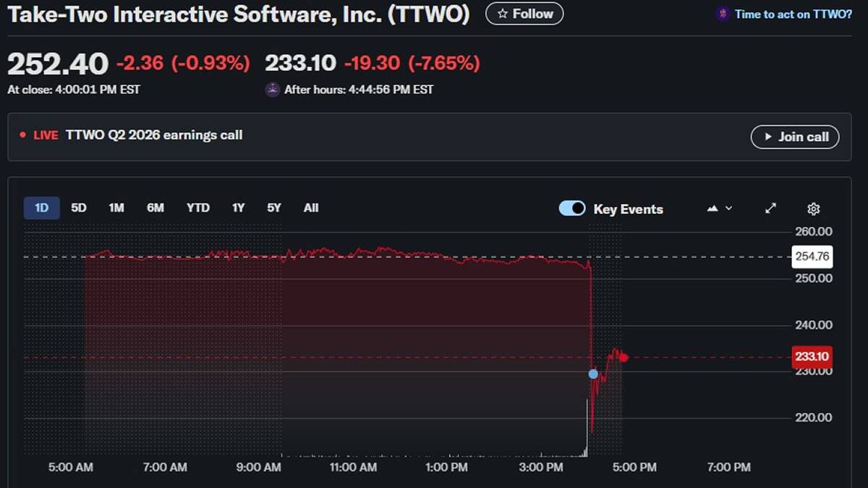Switch to the 5Y chart range
Screen dimensions: 868x488
(273, 208)
